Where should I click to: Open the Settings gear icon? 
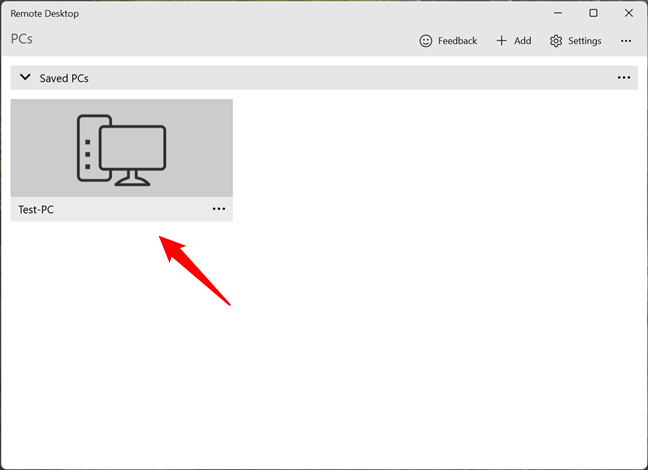click(556, 41)
